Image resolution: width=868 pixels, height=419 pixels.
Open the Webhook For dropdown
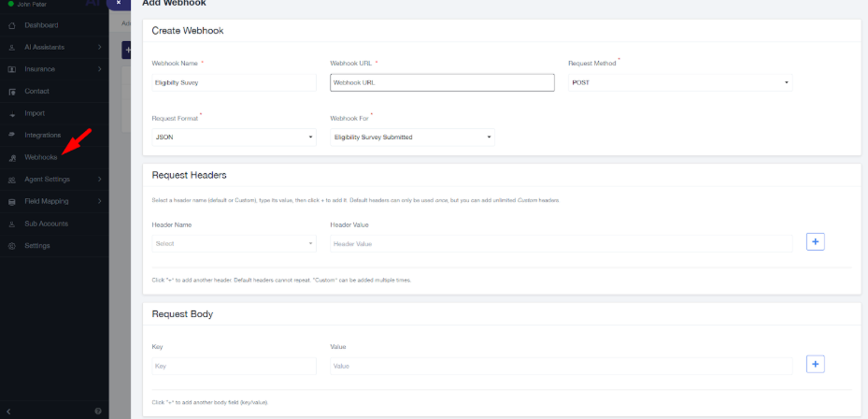412,137
